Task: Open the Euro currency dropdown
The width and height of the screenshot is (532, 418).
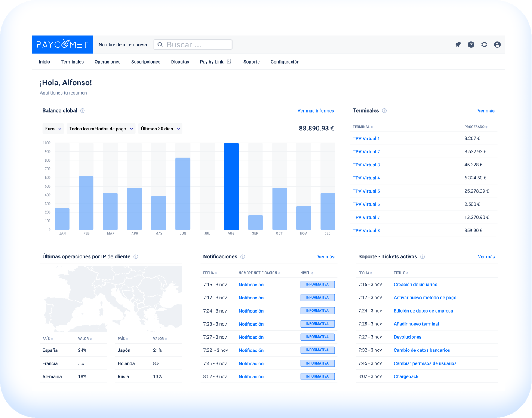Action: [x=53, y=129]
